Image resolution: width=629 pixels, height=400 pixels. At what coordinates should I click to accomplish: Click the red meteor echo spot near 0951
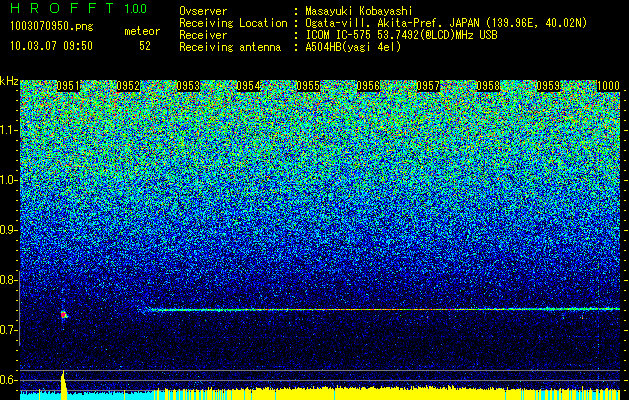pyautogui.click(x=63, y=315)
